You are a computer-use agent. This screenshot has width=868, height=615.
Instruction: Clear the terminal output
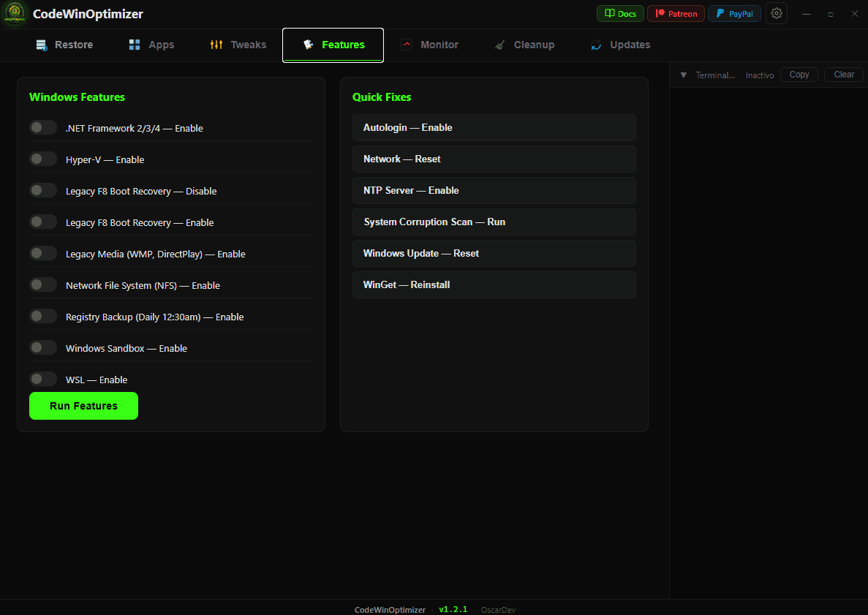pyautogui.click(x=844, y=75)
